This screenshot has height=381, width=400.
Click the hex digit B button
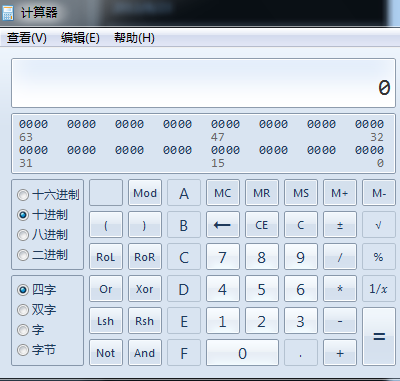(x=184, y=225)
